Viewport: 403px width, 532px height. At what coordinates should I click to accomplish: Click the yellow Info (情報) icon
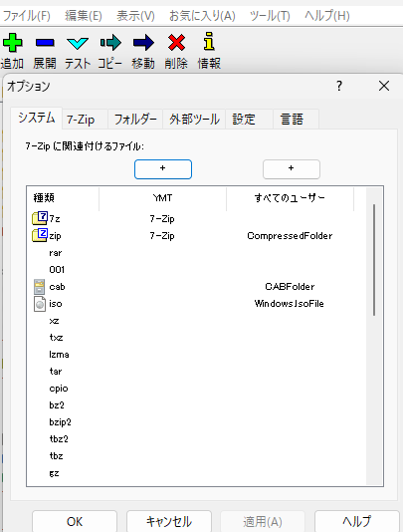(209, 42)
